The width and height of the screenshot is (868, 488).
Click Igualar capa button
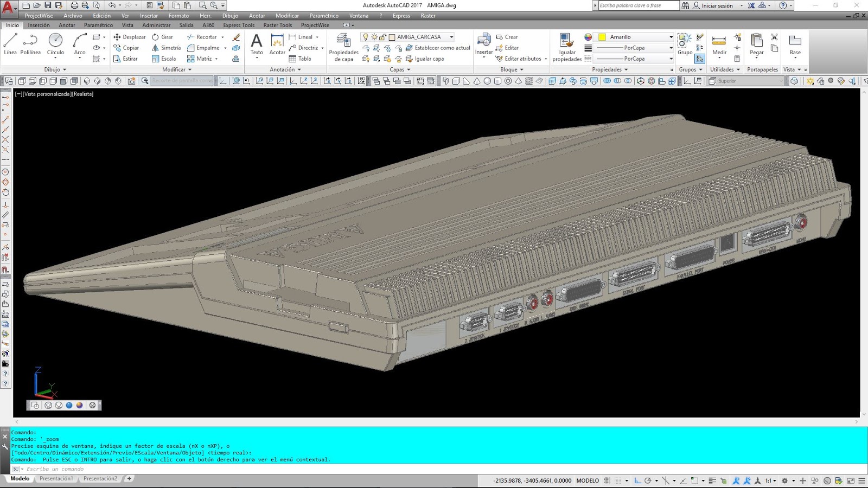click(425, 59)
